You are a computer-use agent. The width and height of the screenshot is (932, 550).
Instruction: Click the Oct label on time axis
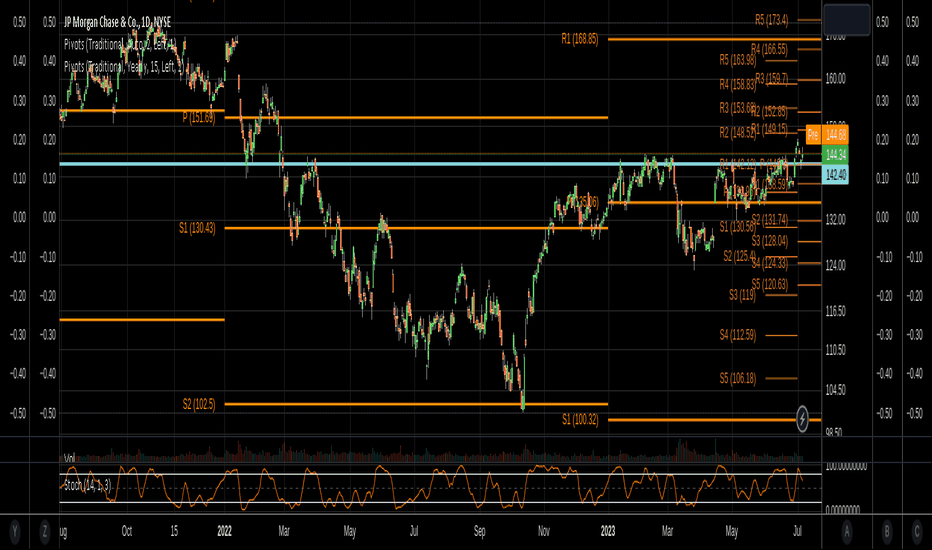[x=127, y=531]
